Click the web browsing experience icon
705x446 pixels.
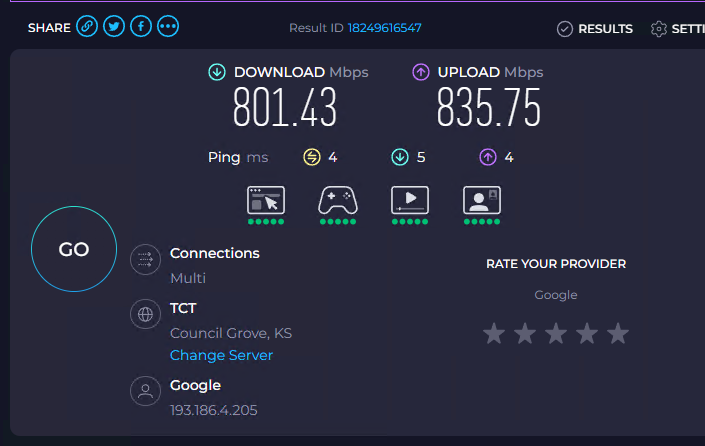[266, 200]
